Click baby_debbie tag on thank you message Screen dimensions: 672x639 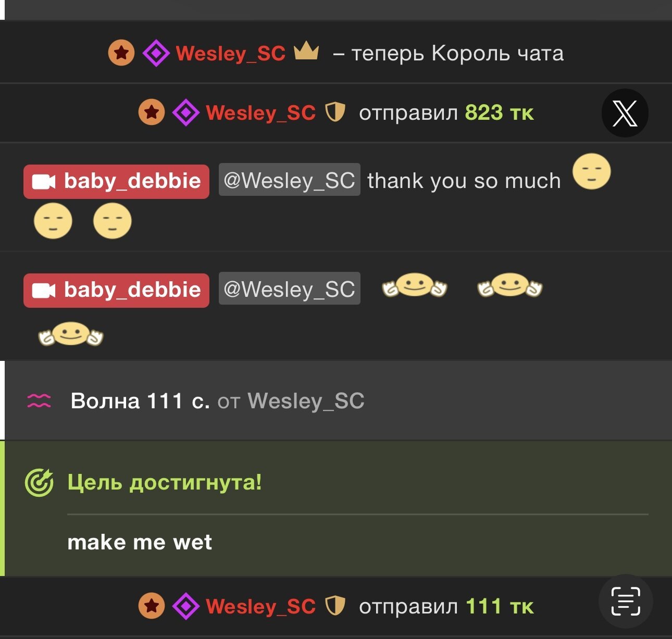(116, 181)
